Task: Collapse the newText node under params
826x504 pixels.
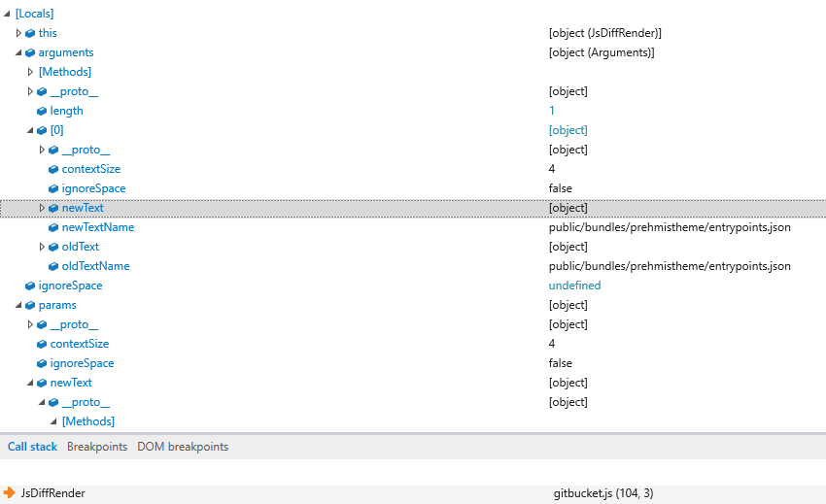Action: pos(30,383)
